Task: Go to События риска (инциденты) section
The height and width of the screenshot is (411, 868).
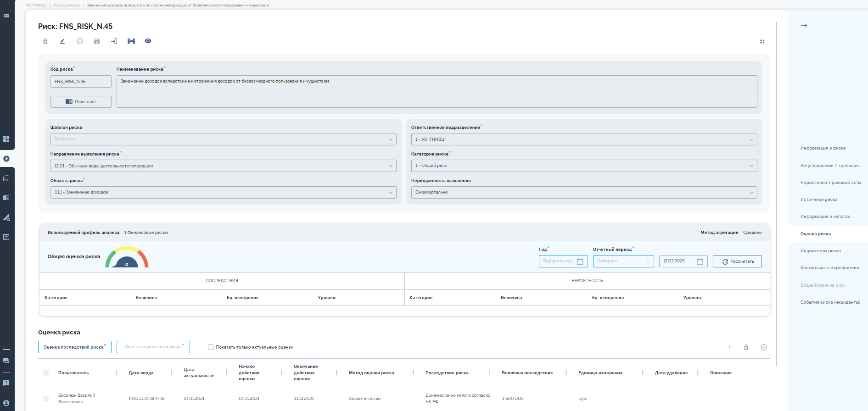Action: coord(830,302)
